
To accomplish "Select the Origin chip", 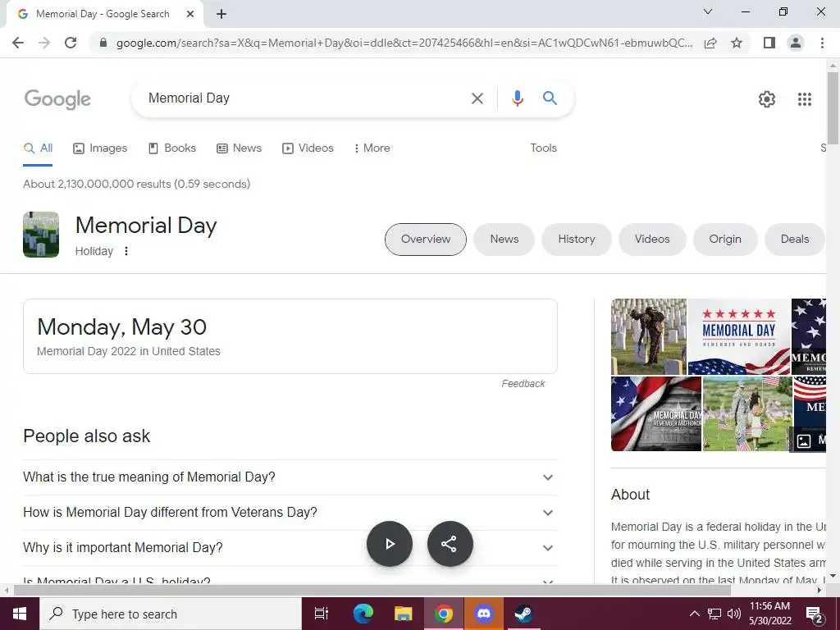I will click(725, 240).
